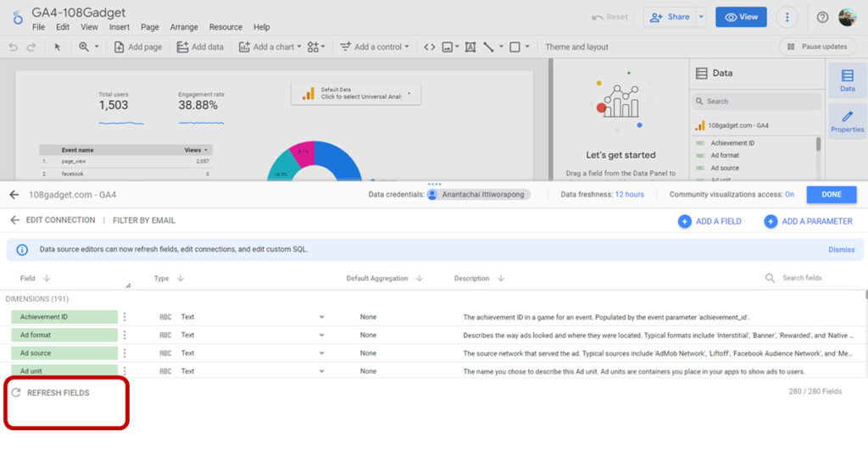The height and width of the screenshot is (449, 868).
Task: Dismiss the info banner
Action: tap(842, 249)
